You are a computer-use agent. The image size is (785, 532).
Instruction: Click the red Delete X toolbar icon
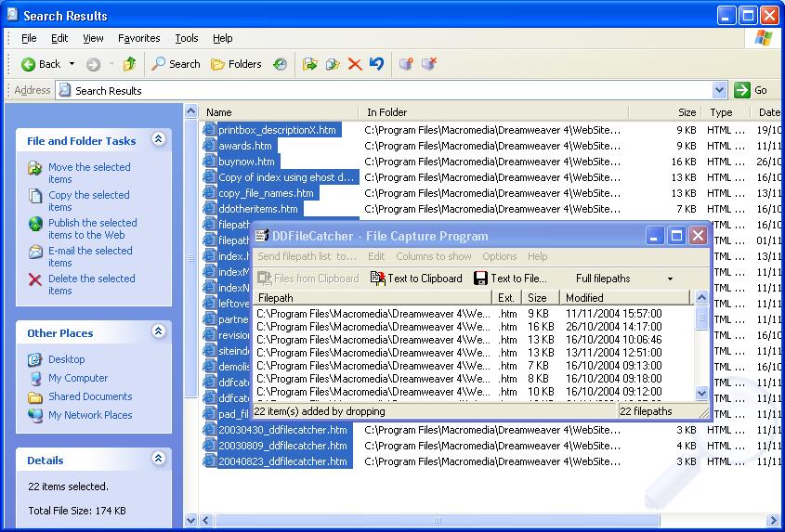[355, 64]
